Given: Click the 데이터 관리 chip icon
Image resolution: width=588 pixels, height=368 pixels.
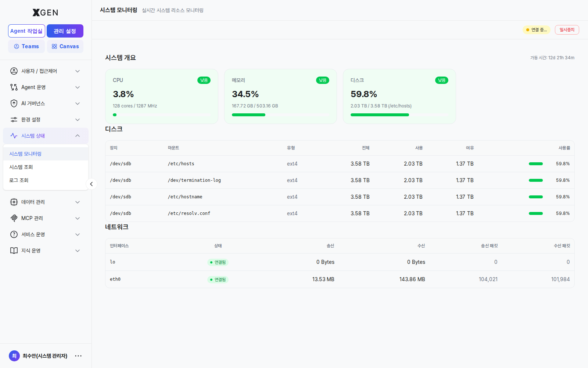Looking at the screenshot, I should (x=14, y=202).
